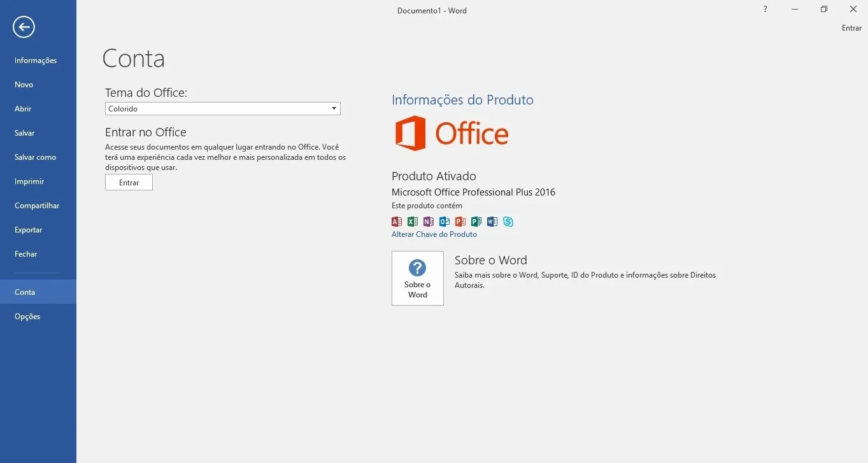Go to Abrir in the sidebar

38,109
